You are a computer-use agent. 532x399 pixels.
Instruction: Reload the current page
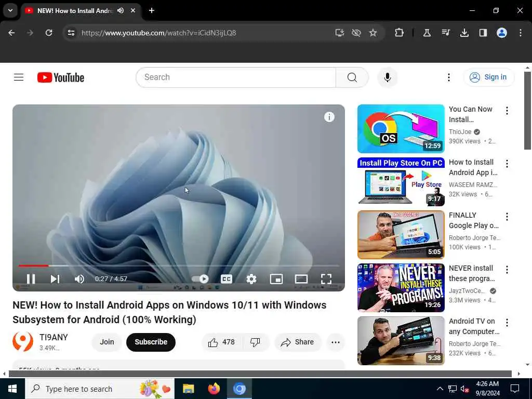[x=49, y=33]
